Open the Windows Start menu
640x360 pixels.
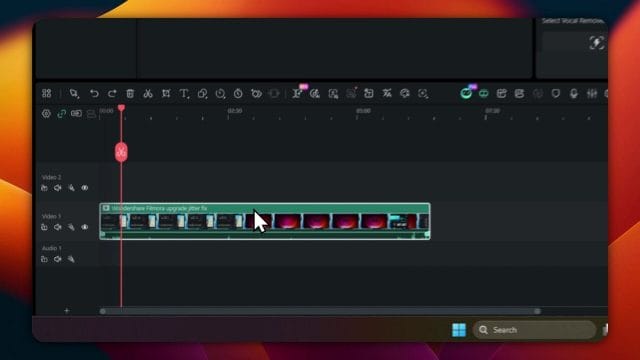click(459, 330)
